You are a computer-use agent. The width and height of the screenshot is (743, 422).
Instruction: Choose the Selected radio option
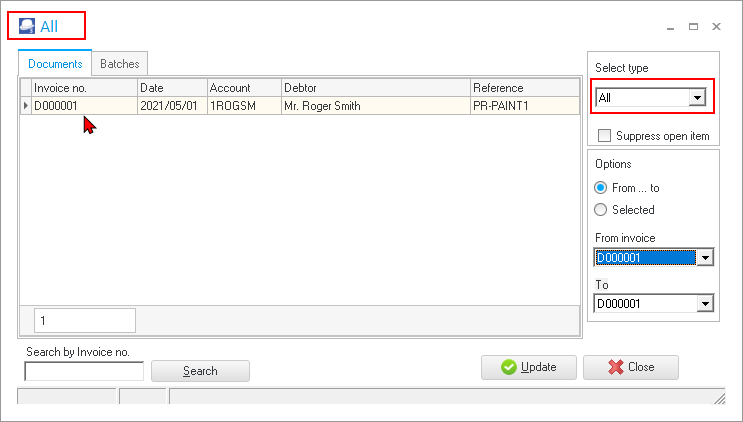click(601, 210)
